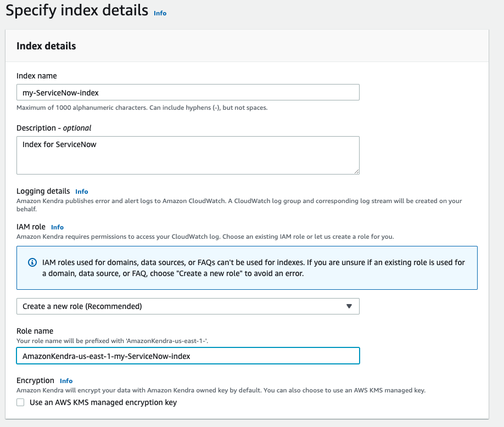Click the IAM roles warning notice text
504x427 pixels.
253,268
